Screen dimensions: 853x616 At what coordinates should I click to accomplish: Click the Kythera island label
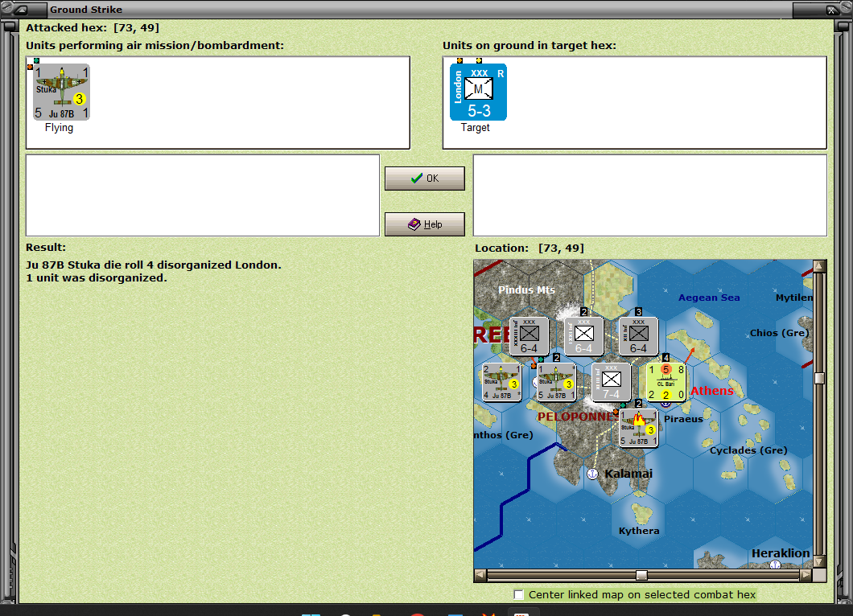pos(639,531)
